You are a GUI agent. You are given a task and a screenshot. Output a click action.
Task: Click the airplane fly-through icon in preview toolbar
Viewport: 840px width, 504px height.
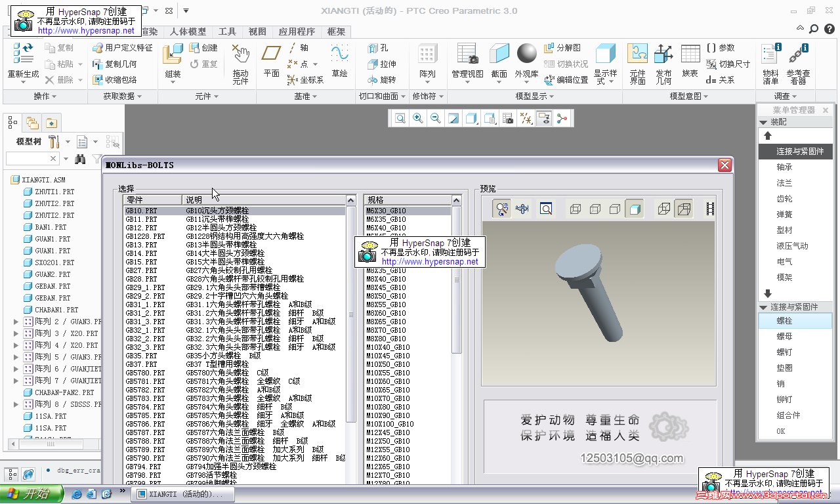[x=522, y=209]
